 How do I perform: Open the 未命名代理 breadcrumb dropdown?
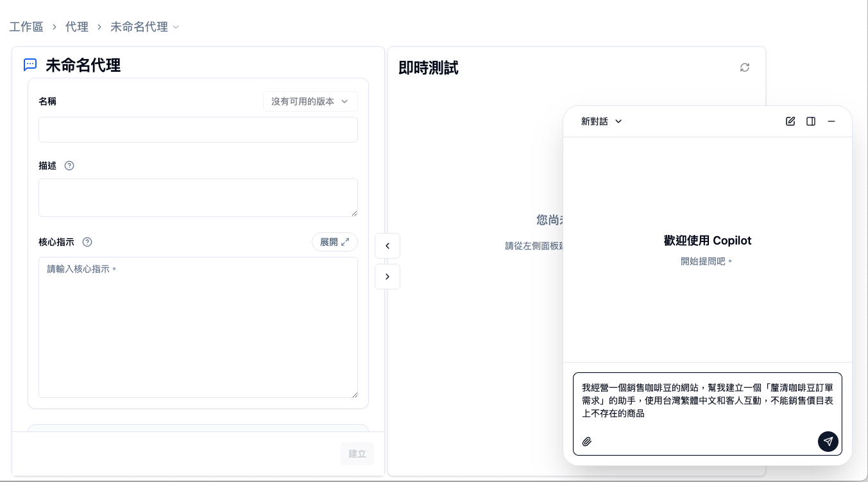(145, 27)
